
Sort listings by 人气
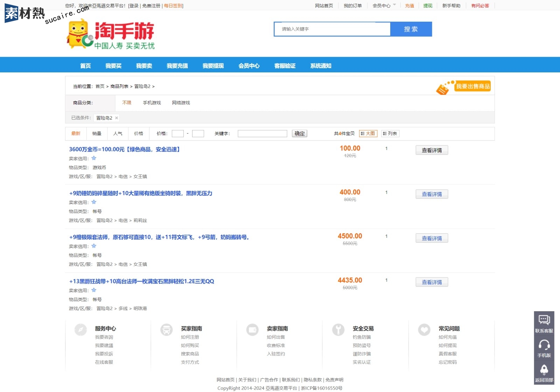pos(118,134)
